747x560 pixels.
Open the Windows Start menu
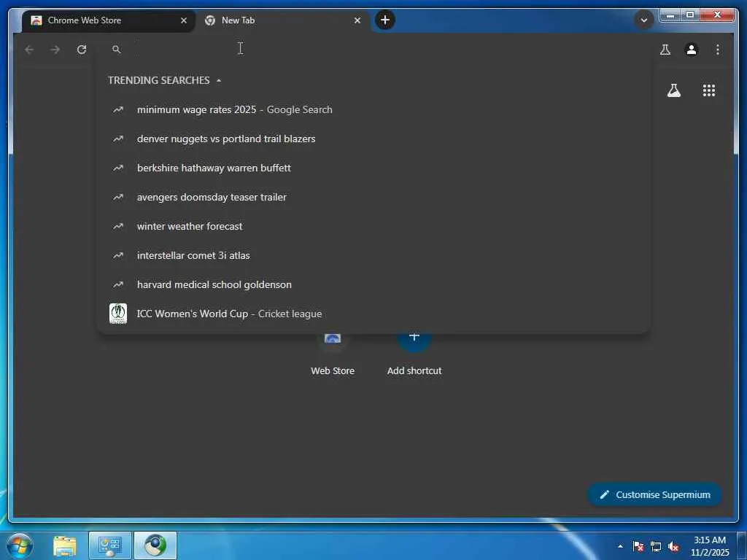20,545
